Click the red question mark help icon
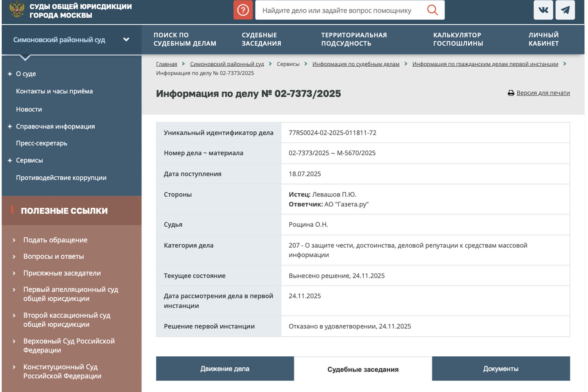This screenshot has width=588, height=392. pyautogui.click(x=243, y=10)
